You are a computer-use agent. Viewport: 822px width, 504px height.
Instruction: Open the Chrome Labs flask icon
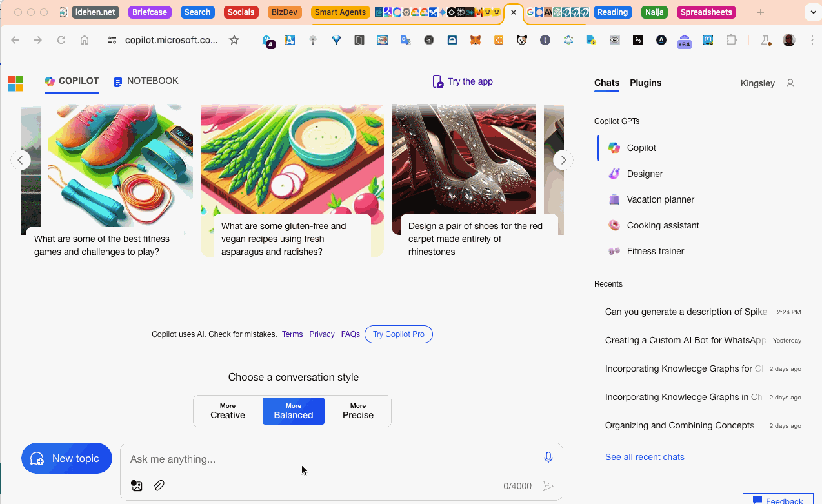tap(766, 40)
